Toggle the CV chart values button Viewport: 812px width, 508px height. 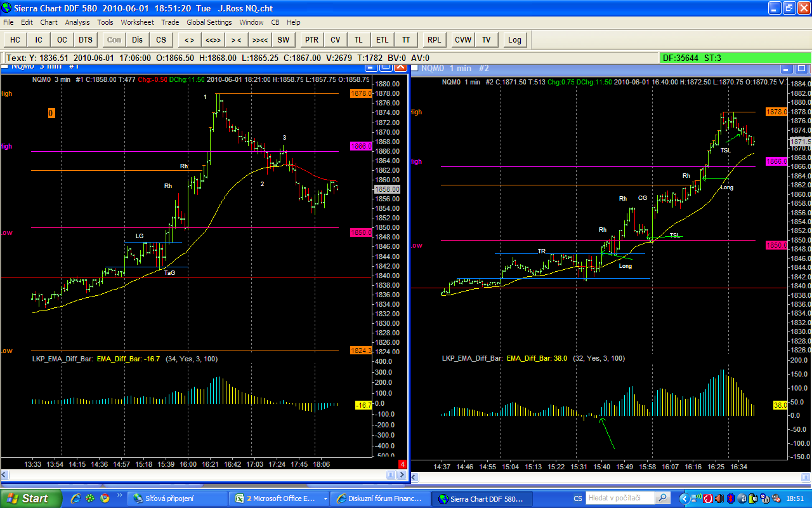click(x=335, y=39)
